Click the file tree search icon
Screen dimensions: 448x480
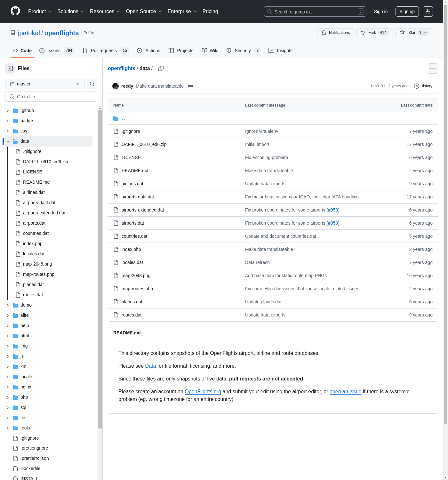click(x=92, y=84)
